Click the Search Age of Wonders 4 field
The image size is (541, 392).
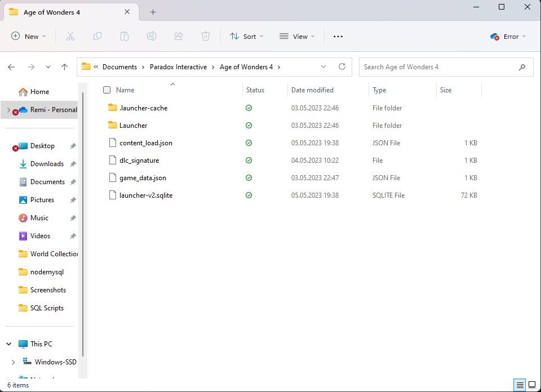click(446, 67)
